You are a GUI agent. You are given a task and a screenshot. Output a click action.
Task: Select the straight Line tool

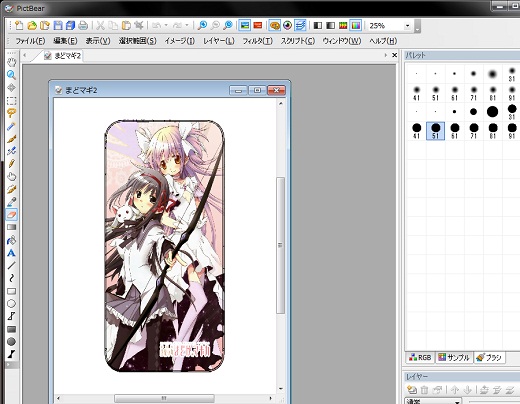[11, 266]
